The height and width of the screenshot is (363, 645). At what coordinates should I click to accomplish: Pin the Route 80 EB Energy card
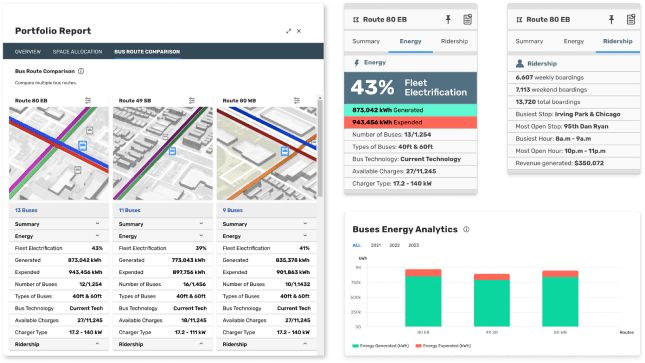[x=448, y=19]
